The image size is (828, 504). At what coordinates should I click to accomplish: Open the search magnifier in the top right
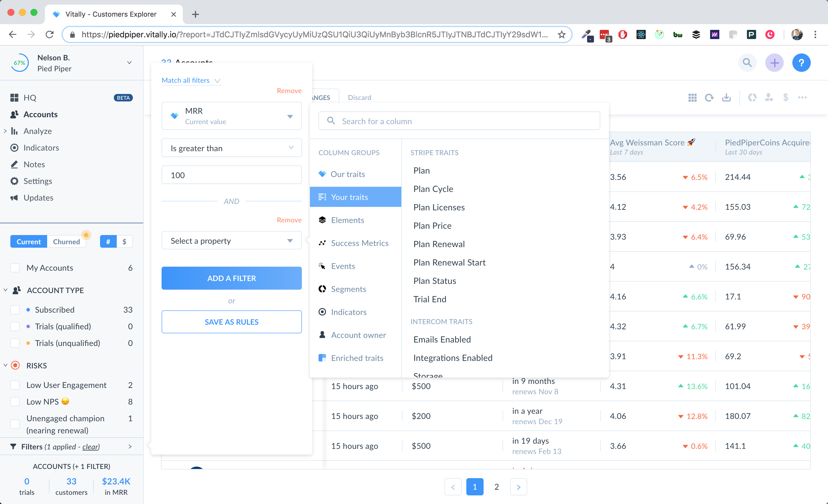(x=747, y=63)
